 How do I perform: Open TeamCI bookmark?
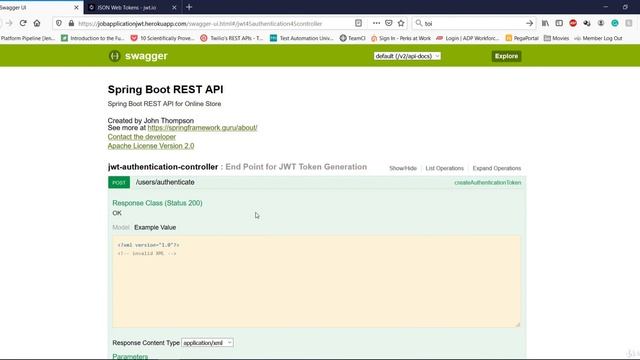(353, 38)
